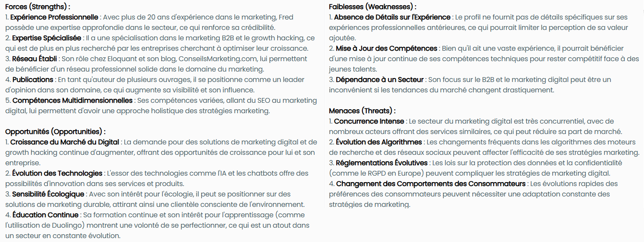
Task: Click the 'Éducation Continue' label
Action: coord(45,215)
